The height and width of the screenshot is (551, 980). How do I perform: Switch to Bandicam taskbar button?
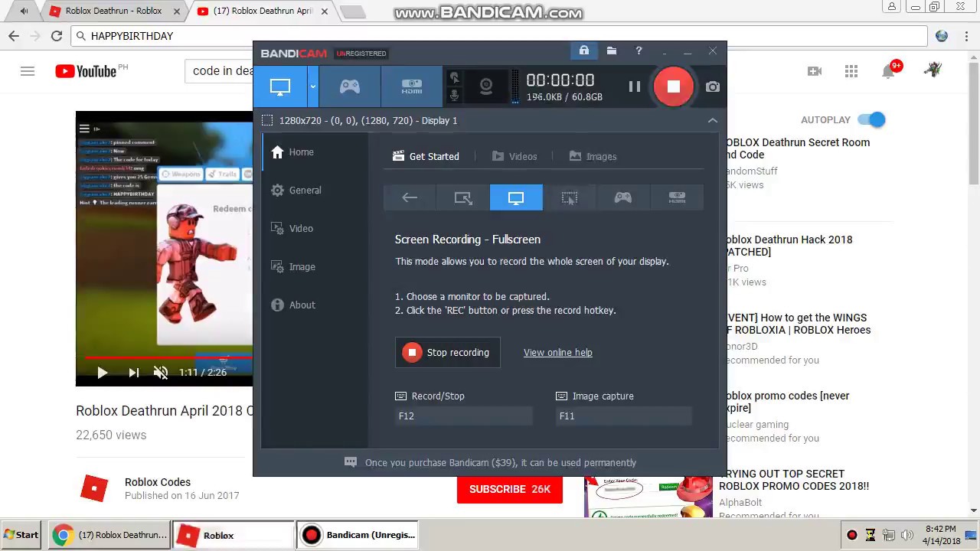358,535
